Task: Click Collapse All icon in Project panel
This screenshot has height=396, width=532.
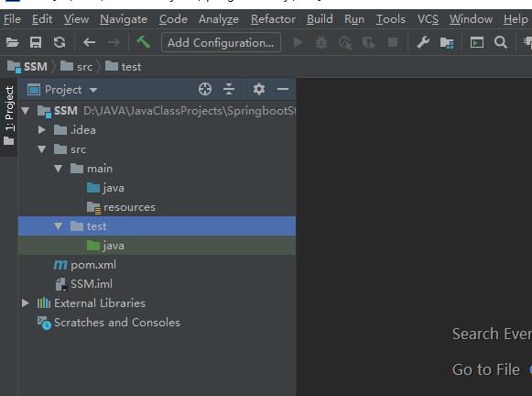Action: [229, 89]
